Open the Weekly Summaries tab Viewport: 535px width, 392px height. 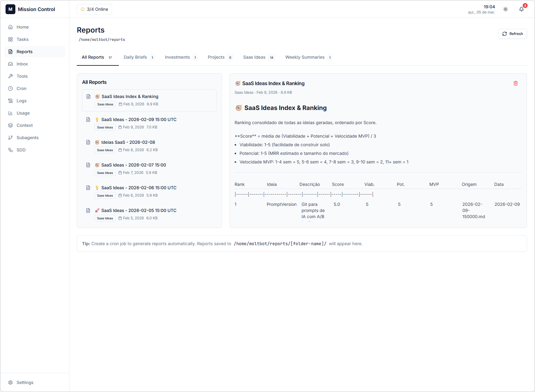(x=305, y=57)
